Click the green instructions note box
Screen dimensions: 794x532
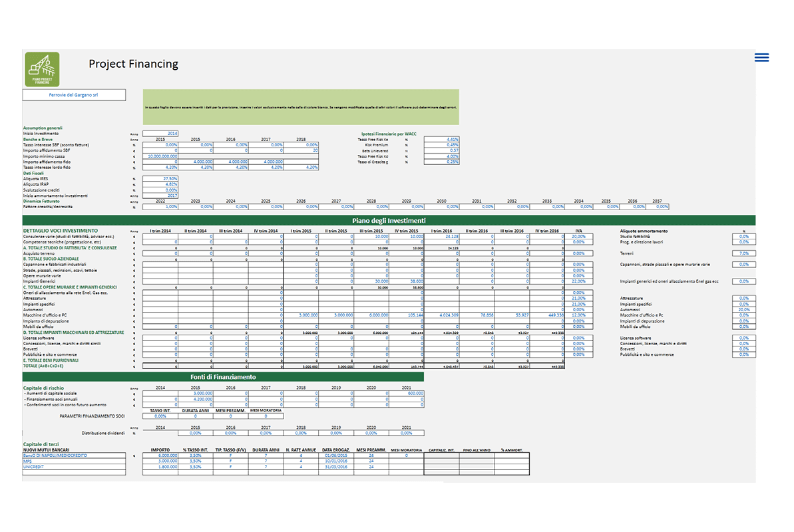[x=301, y=107]
